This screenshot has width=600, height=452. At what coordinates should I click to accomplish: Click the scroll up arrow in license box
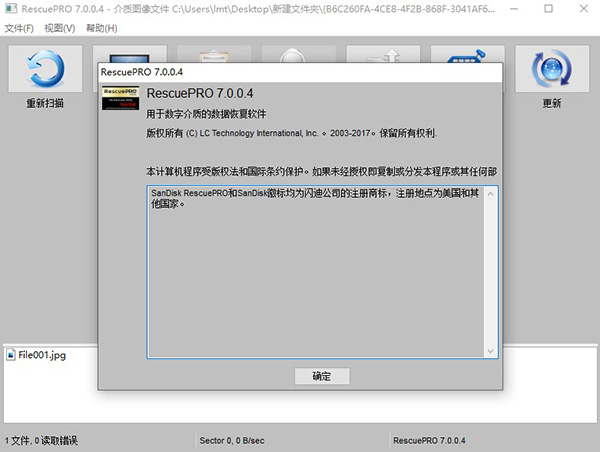coord(491,194)
